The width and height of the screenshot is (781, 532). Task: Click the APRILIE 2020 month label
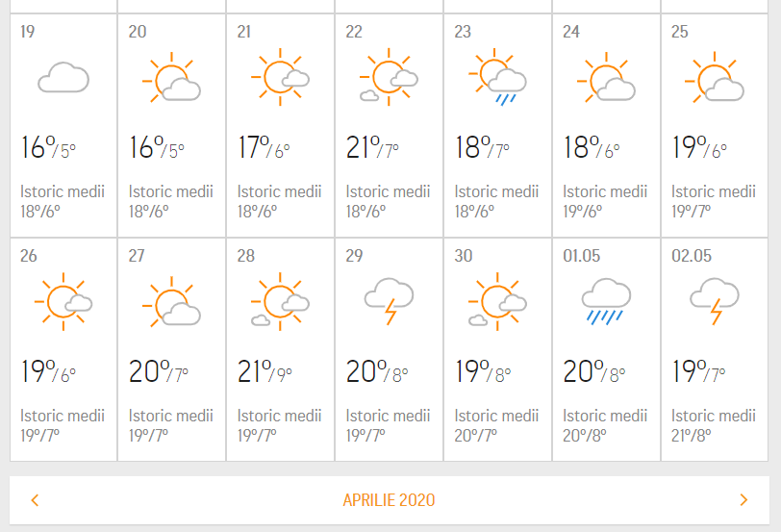[390, 500]
